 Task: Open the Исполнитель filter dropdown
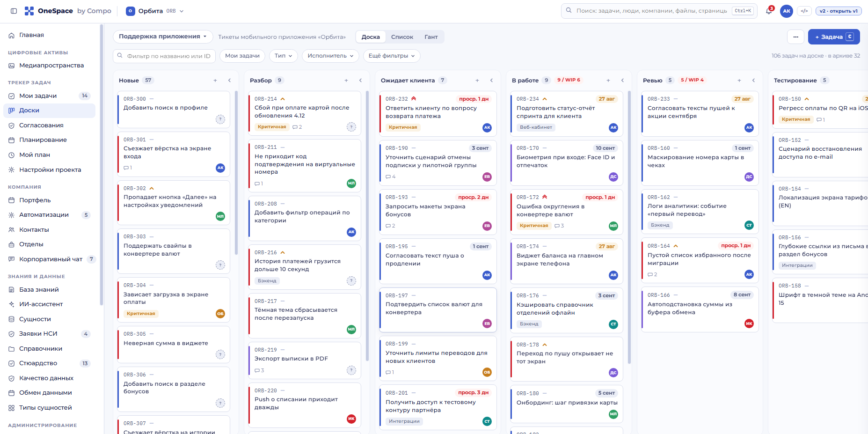tap(330, 56)
